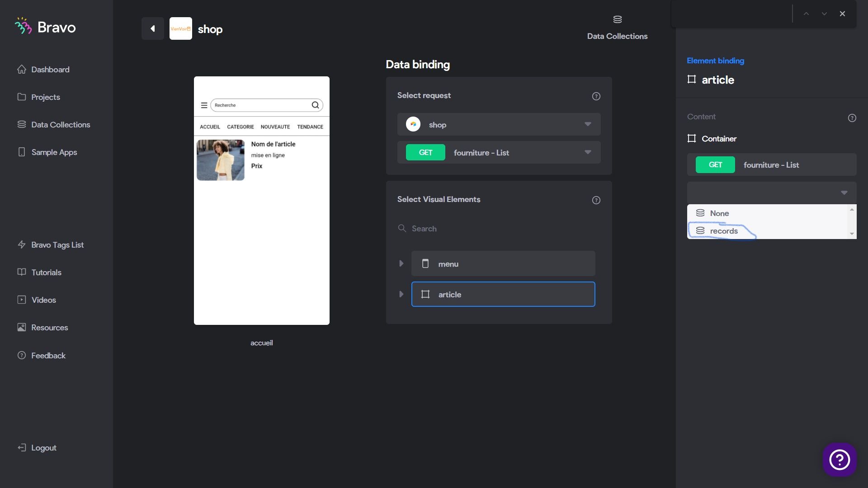This screenshot has height=488, width=868.
Task: Open Dashboard from the sidebar
Action: pos(43,70)
